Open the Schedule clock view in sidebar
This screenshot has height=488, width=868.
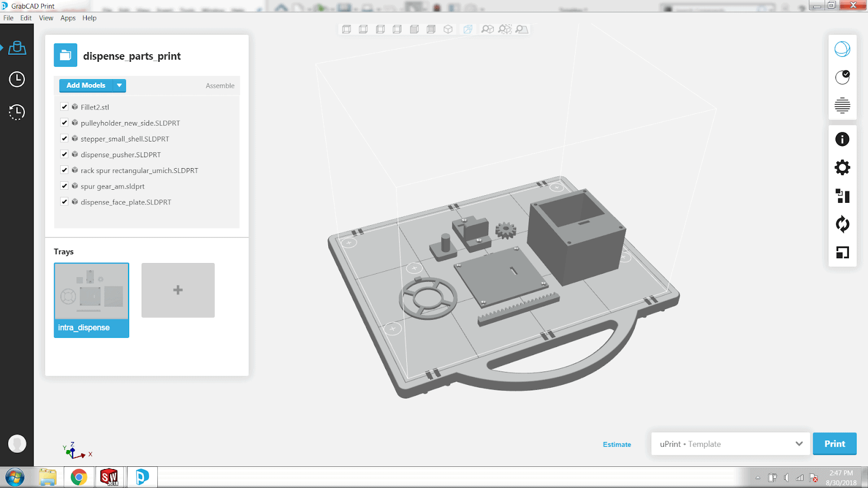click(17, 79)
